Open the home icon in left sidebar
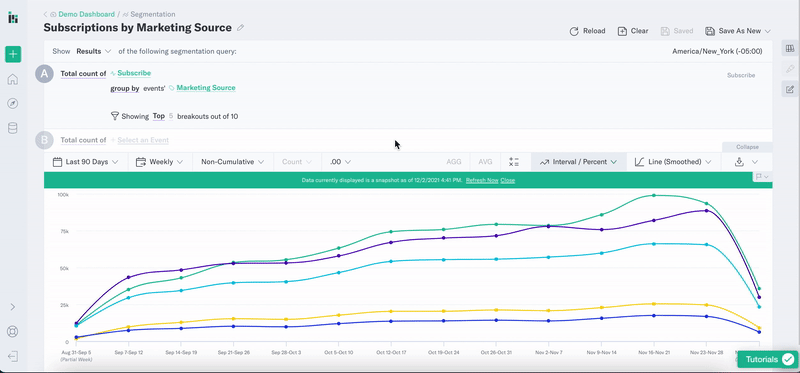Image resolution: width=800 pixels, height=373 pixels. (13, 79)
